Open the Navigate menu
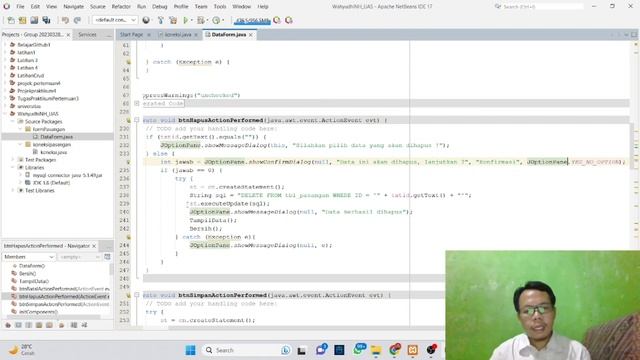640x360 pixels. tap(73, 7)
